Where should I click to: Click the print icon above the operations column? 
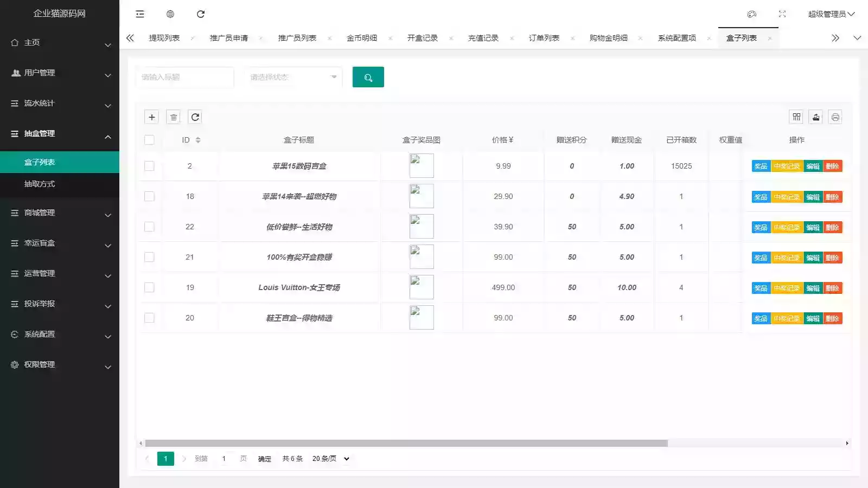pyautogui.click(x=835, y=117)
